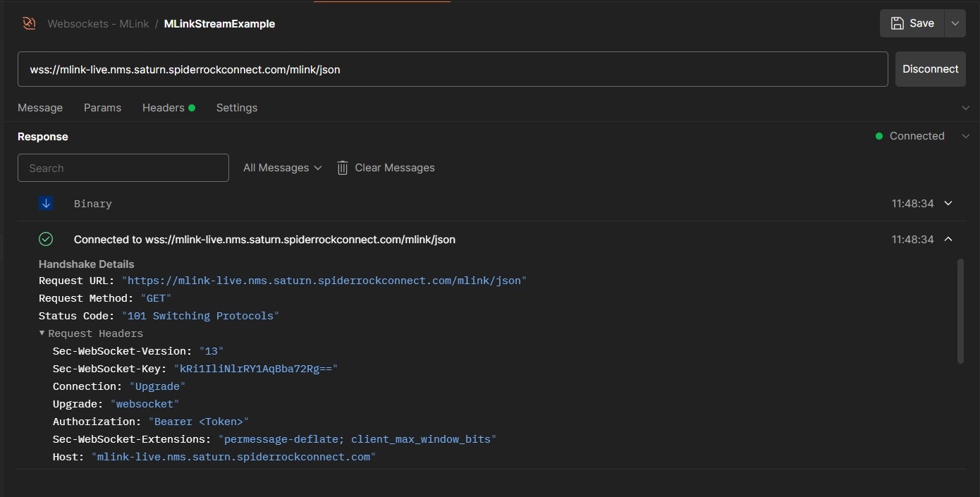This screenshot has height=497, width=980.
Task: Click the Disconnect button
Action: (x=930, y=69)
